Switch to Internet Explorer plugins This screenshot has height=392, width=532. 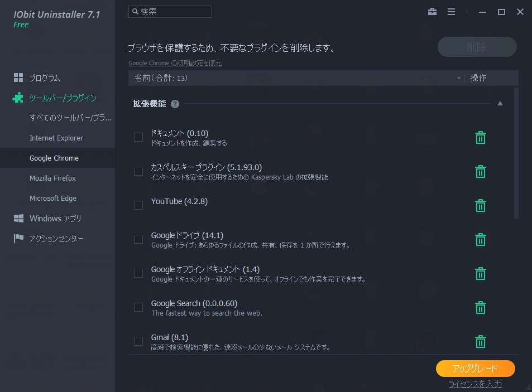57,138
